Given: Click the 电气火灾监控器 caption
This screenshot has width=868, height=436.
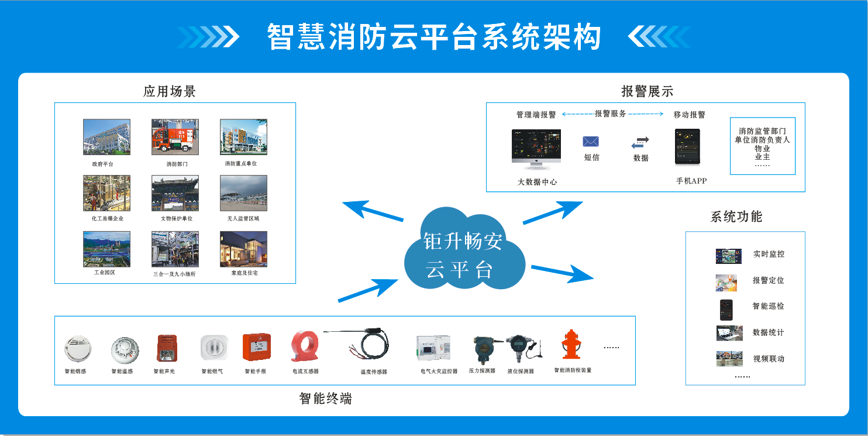Looking at the screenshot, I should pos(439,371).
